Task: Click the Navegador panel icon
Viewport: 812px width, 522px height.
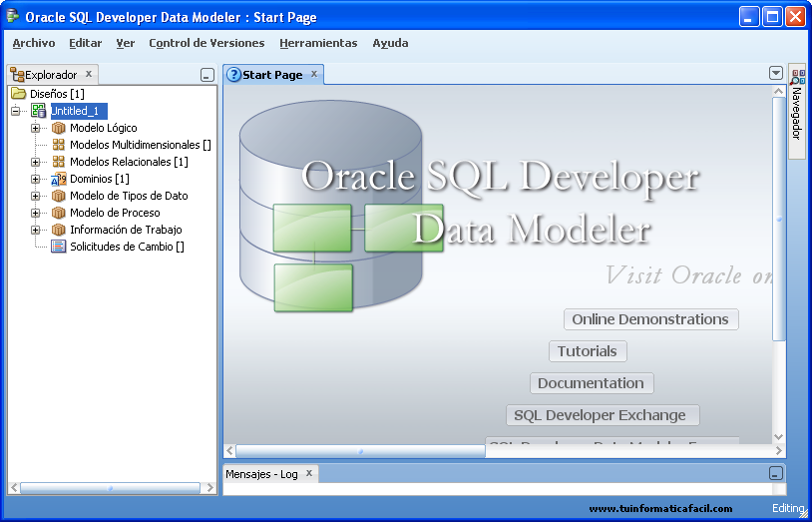Action: click(797, 77)
